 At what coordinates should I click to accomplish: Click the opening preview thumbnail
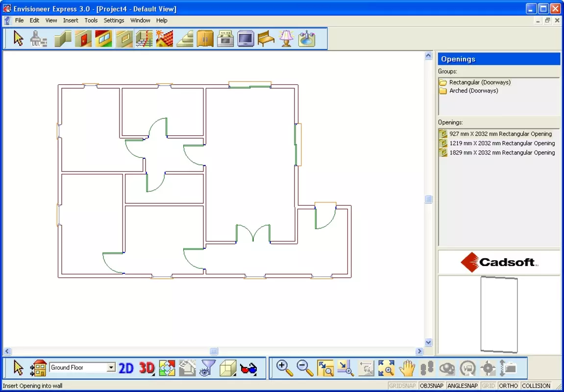[499, 315]
